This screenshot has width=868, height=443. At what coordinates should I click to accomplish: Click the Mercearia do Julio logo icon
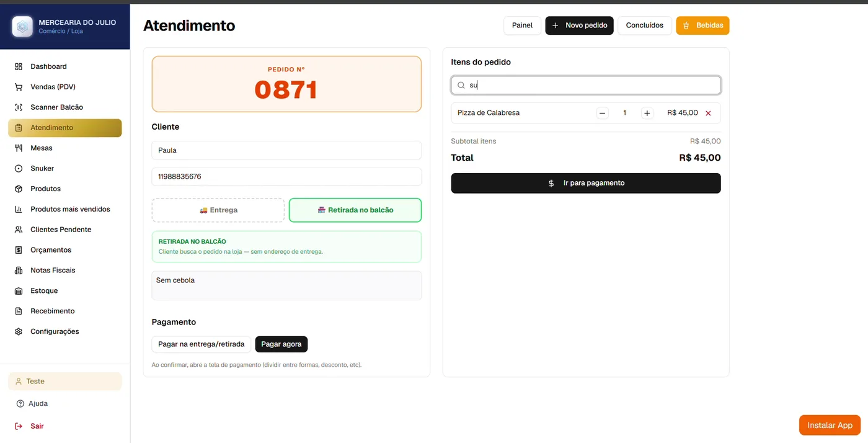pos(23,27)
